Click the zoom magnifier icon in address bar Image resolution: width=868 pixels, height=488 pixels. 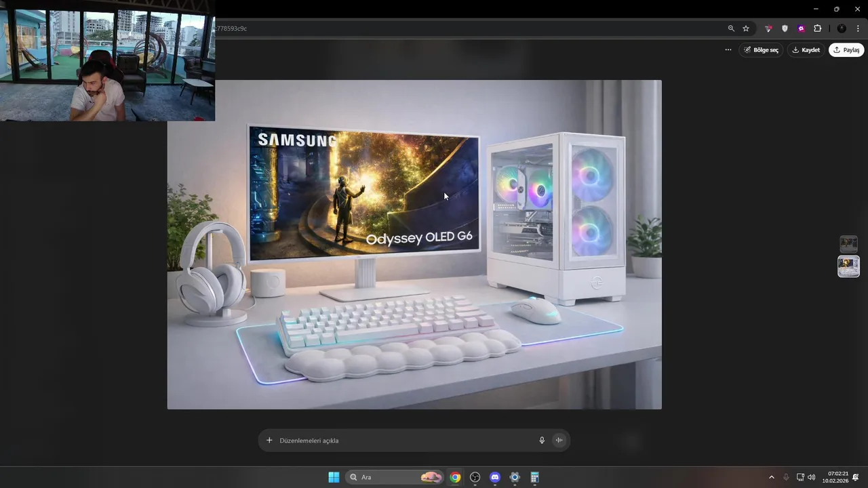pyautogui.click(x=731, y=28)
